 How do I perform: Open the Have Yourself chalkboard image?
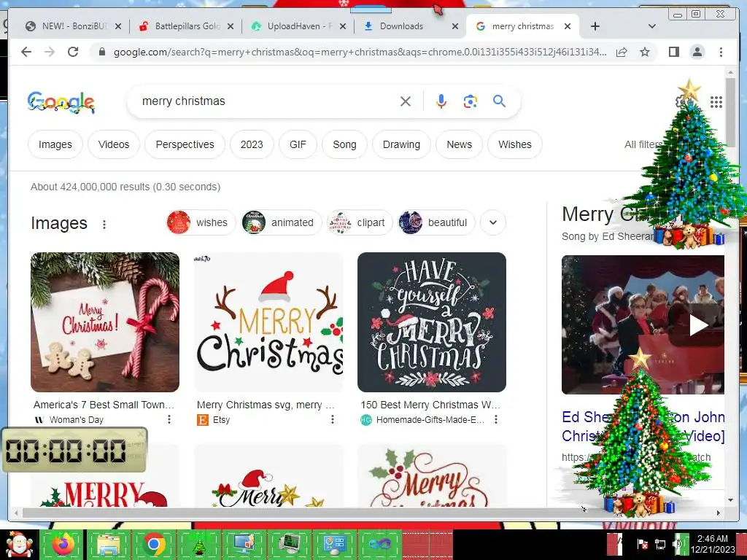[432, 322]
